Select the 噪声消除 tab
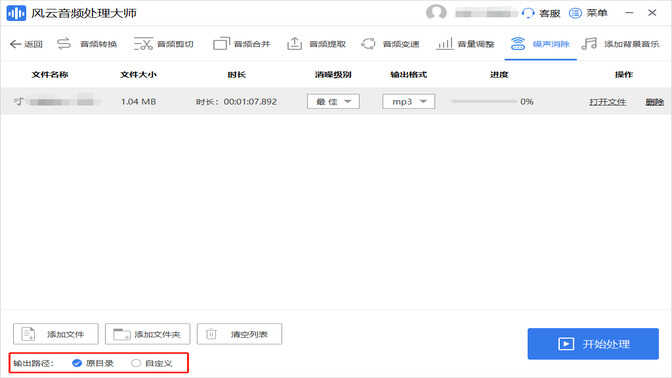The height and width of the screenshot is (378, 672). 540,44
